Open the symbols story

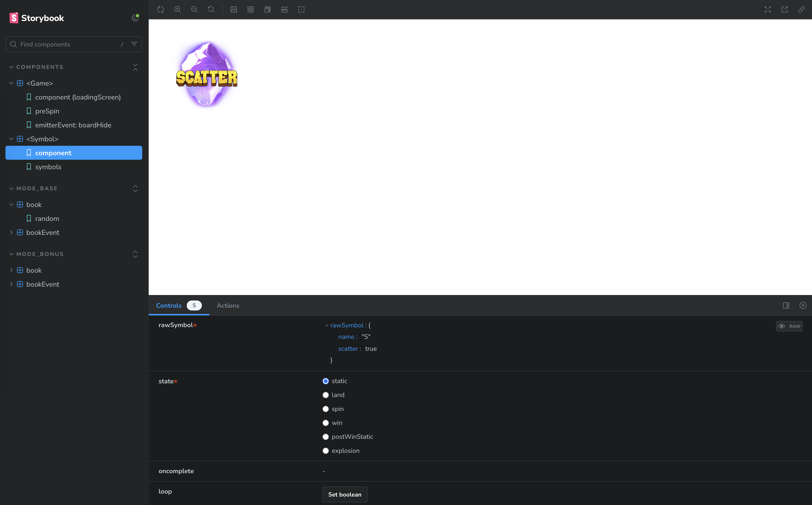coord(48,167)
